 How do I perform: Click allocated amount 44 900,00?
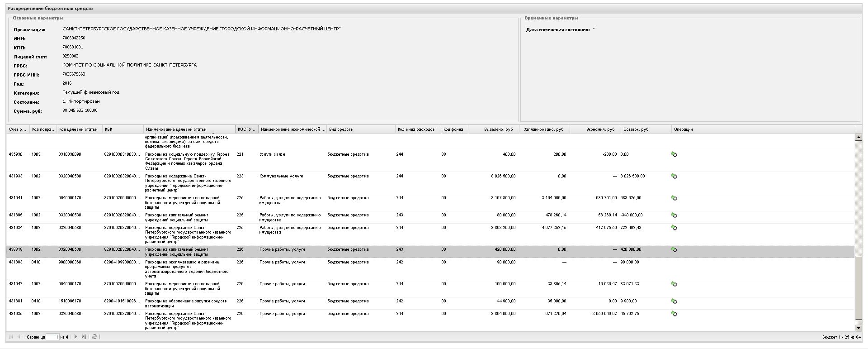(506, 301)
